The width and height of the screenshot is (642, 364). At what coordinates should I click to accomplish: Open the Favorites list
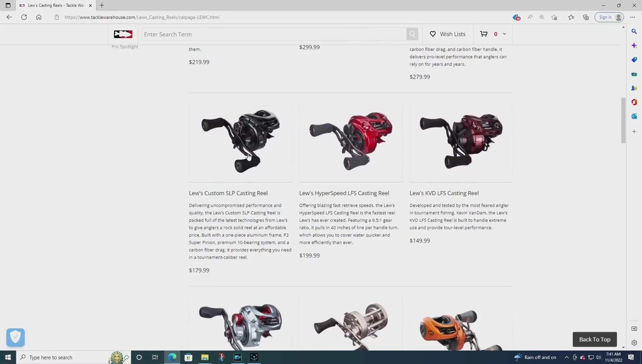571,17
